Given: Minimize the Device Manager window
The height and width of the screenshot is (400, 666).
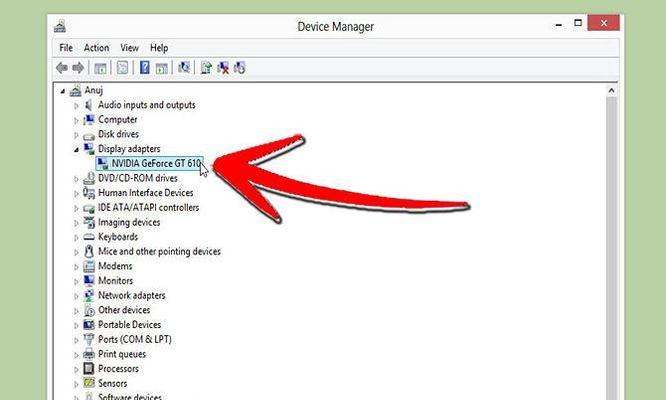Looking at the screenshot, I should click(x=559, y=25).
